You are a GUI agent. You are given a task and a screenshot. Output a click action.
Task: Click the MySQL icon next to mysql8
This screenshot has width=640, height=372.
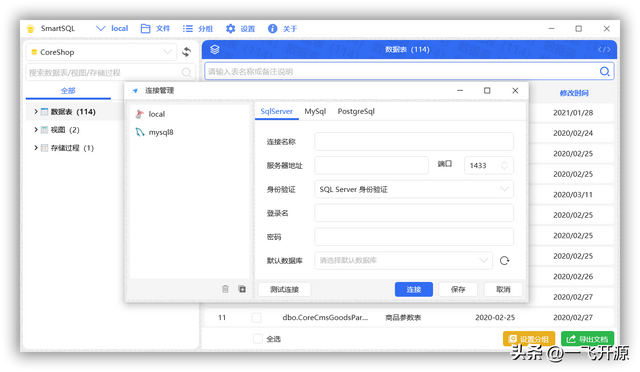click(x=140, y=132)
